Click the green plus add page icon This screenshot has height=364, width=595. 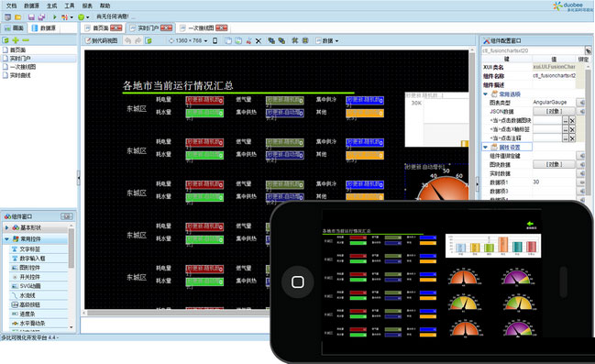(16, 39)
